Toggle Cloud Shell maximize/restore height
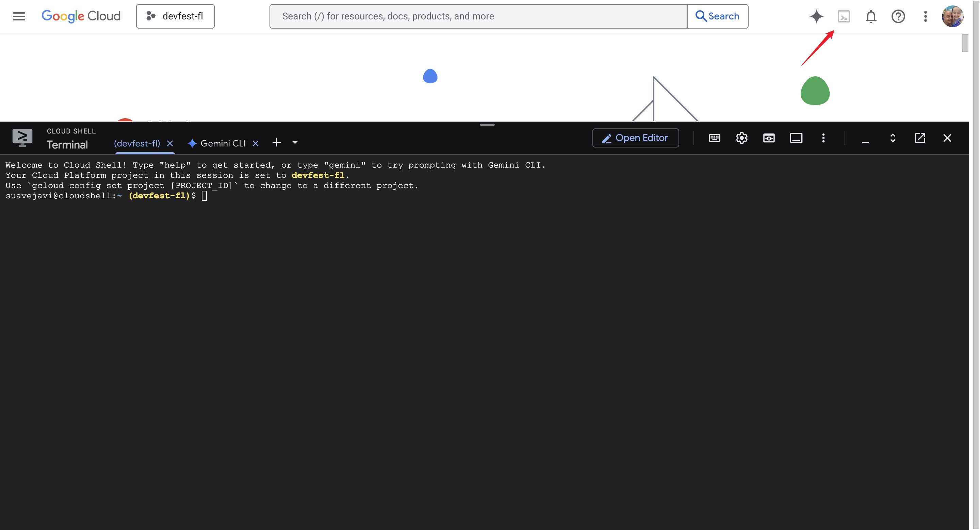980x530 pixels. pos(893,138)
